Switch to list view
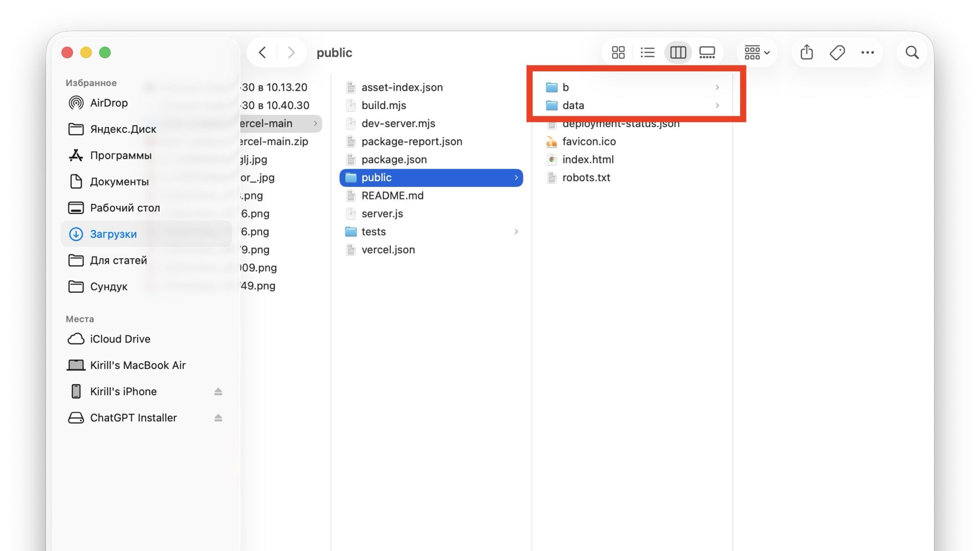This screenshot has height=551, width=980. pos(647,52)
